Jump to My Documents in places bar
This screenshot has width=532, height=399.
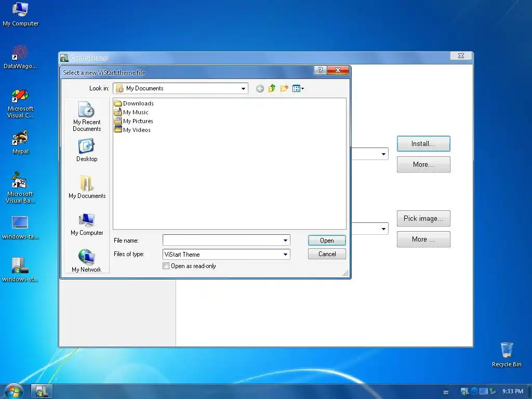coord(87,187)
